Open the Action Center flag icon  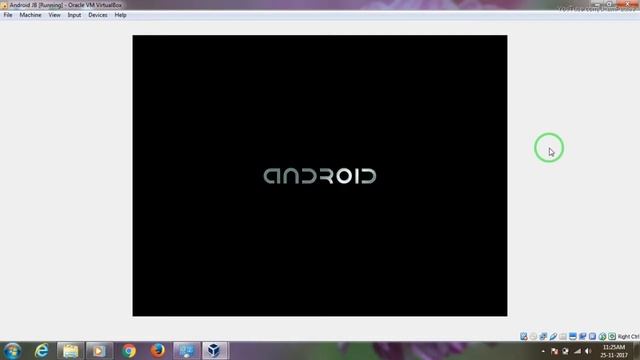click(x=554, y=351)
